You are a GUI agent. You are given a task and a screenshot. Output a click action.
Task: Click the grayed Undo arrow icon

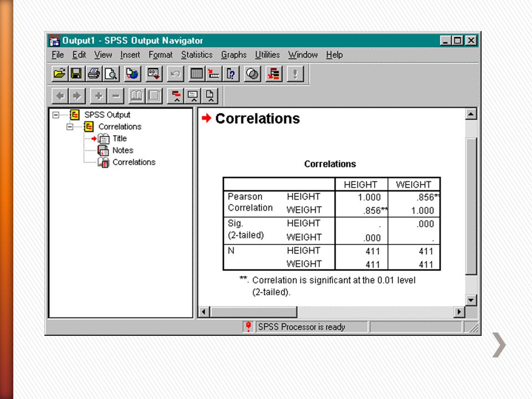click(x=176, y=74)
